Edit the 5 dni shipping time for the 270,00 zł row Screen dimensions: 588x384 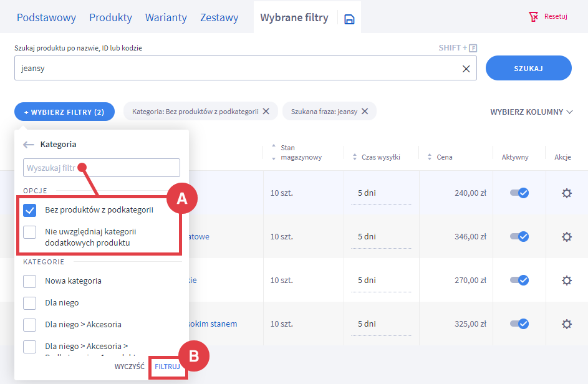click(x=382, y=281)
